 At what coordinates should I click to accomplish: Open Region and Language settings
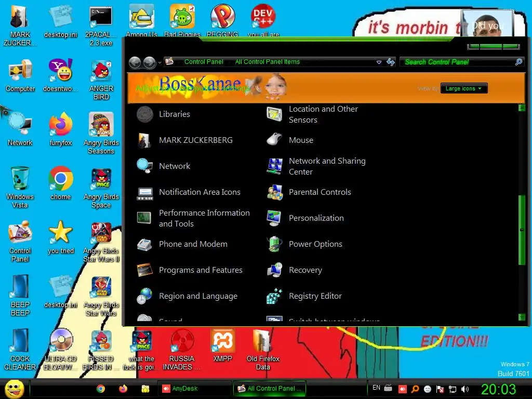pyautogui.click(x=187, y=296)
